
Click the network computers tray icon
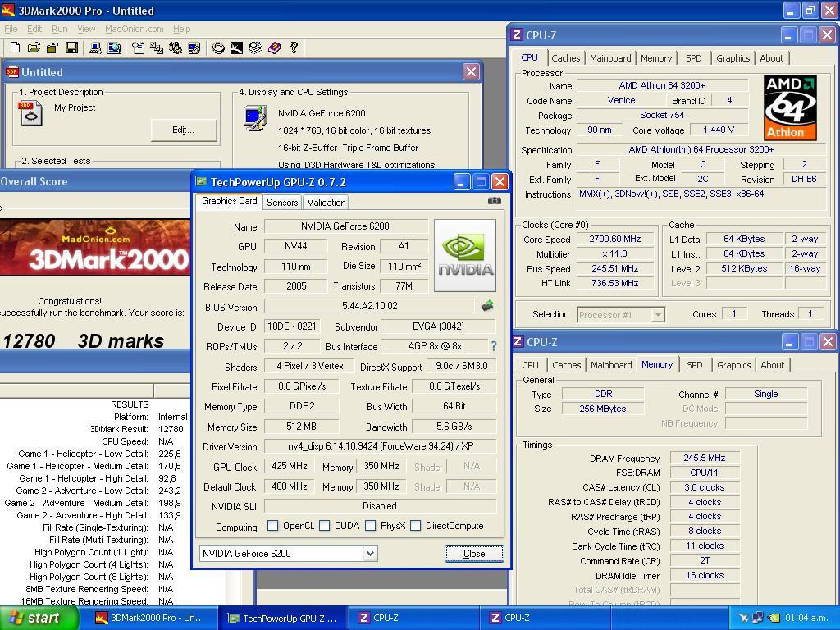pos(758,618)
